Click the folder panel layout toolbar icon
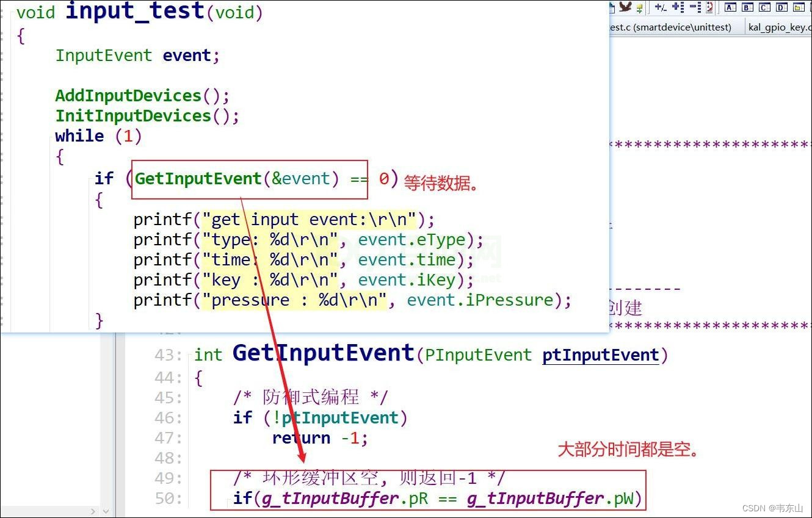 click(x=799, y=7)
